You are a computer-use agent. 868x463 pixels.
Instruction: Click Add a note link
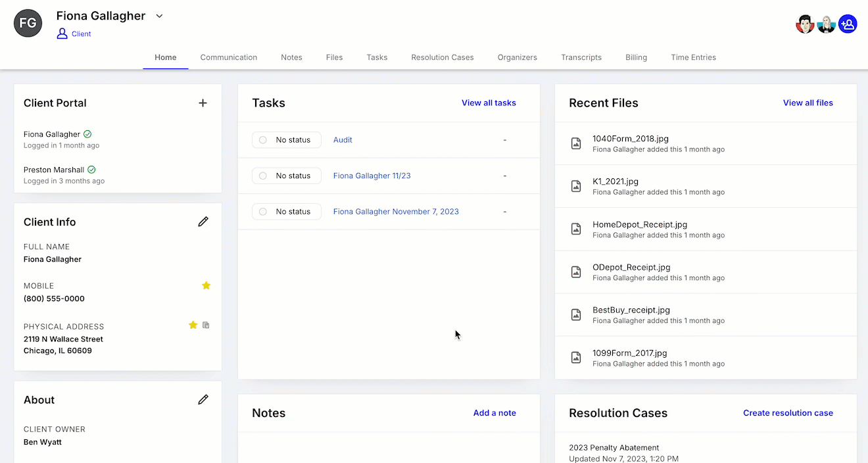click(x=494, y=413)
